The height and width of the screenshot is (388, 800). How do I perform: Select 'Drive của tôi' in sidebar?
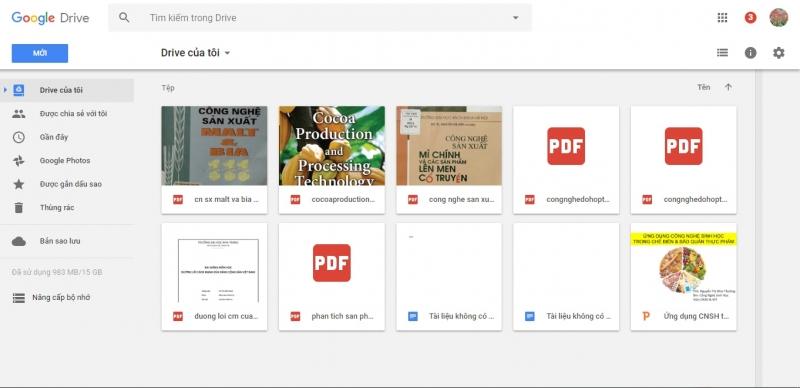(67, 90)
